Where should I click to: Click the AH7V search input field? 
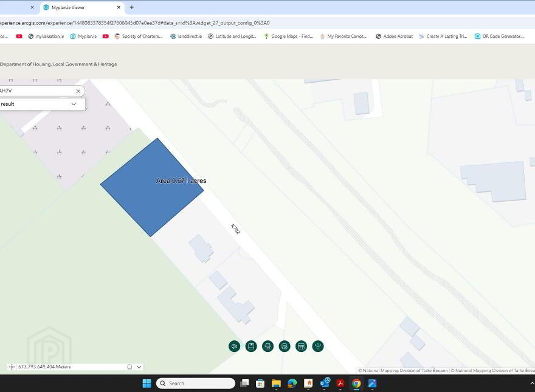(x=36, y=91)
